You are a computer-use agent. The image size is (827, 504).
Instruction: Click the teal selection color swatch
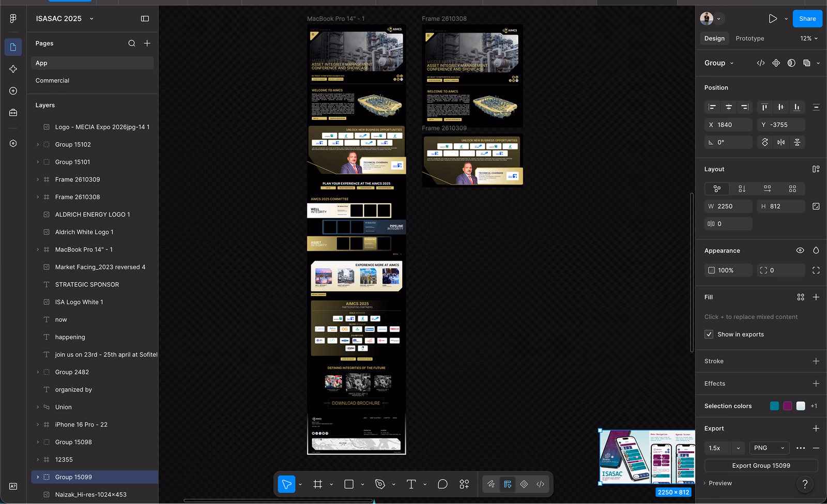pyautogui.click(x=774, y=406)
